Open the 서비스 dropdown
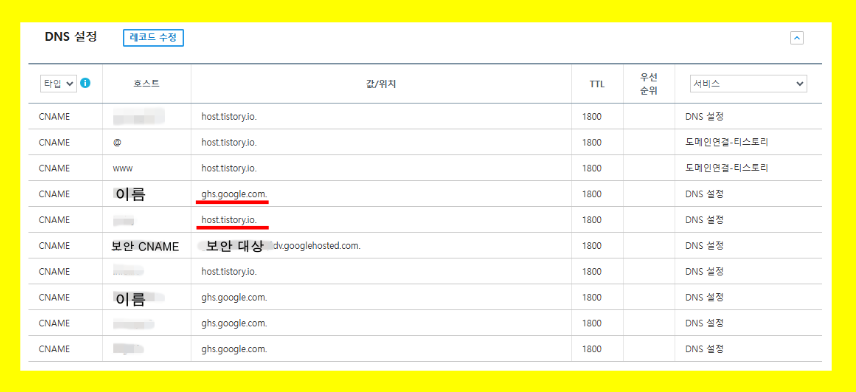856x392 pixels. click(748, 84)
